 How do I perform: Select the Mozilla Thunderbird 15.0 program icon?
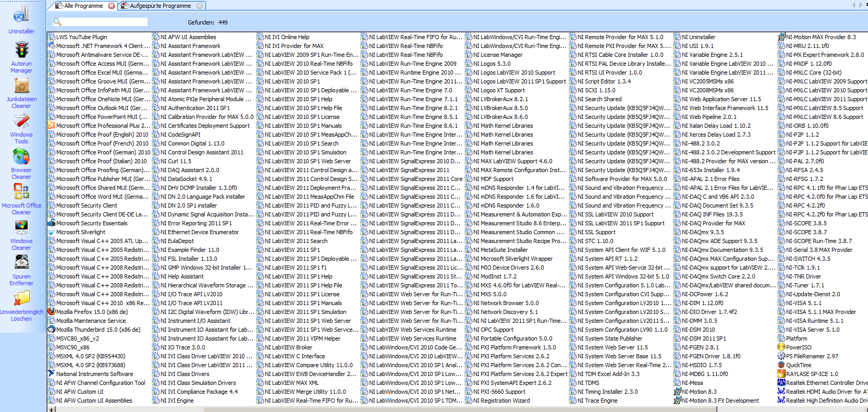click(x=52, y=330)
